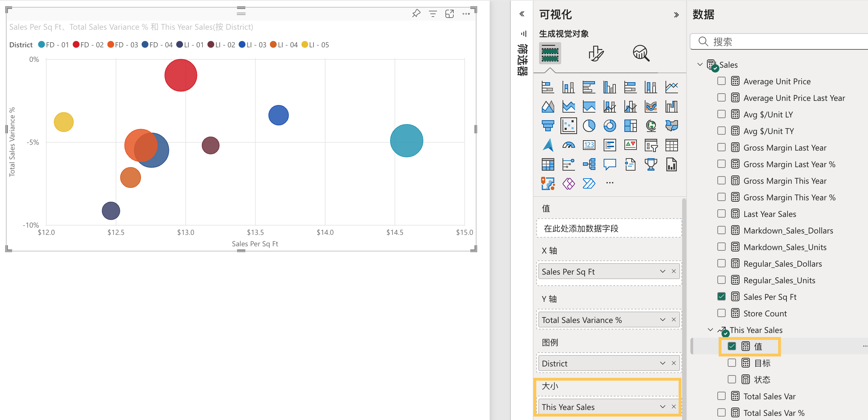Select the pie chart visual icon
This screenshot has height=420, width=868.
pos(589,125)
